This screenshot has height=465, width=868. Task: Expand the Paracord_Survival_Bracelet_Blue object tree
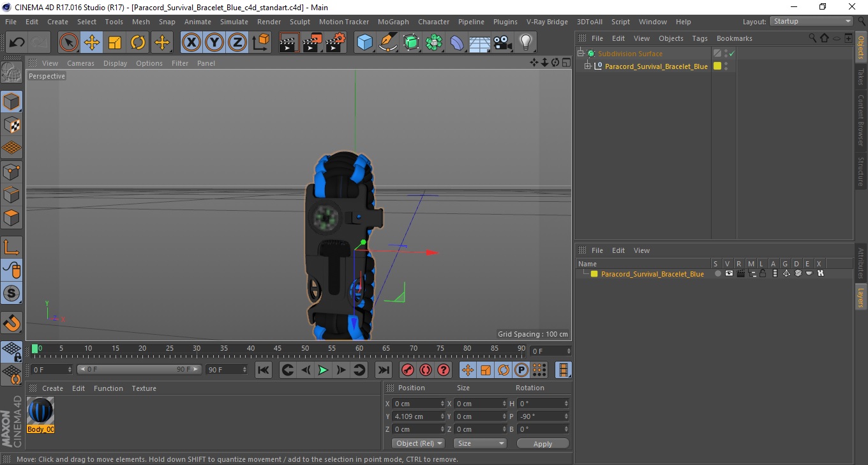588,66
